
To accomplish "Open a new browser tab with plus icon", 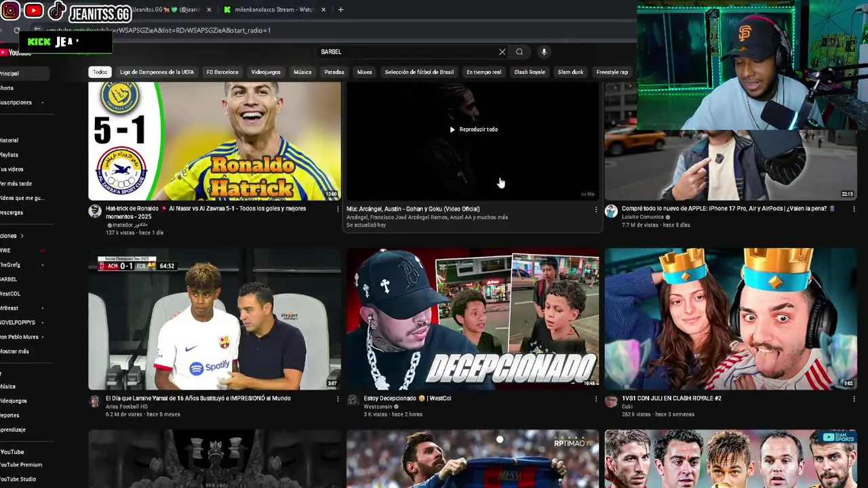I will click(340, 9).
